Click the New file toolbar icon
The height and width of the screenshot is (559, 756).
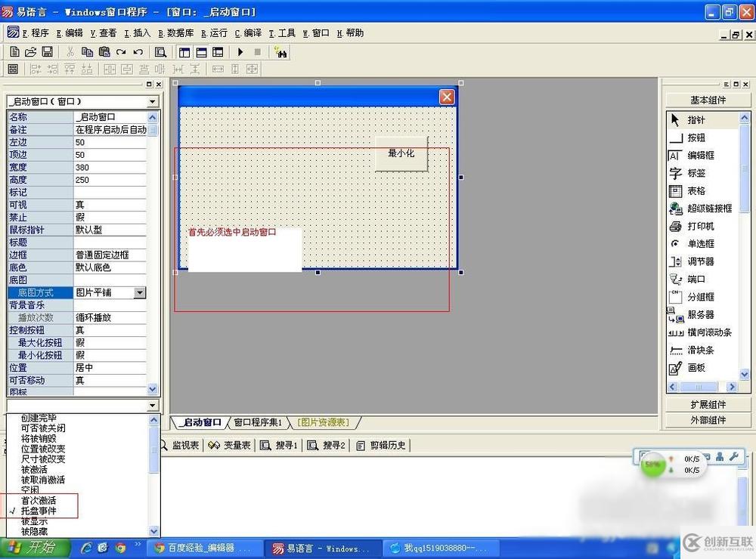tap(14, 51)
